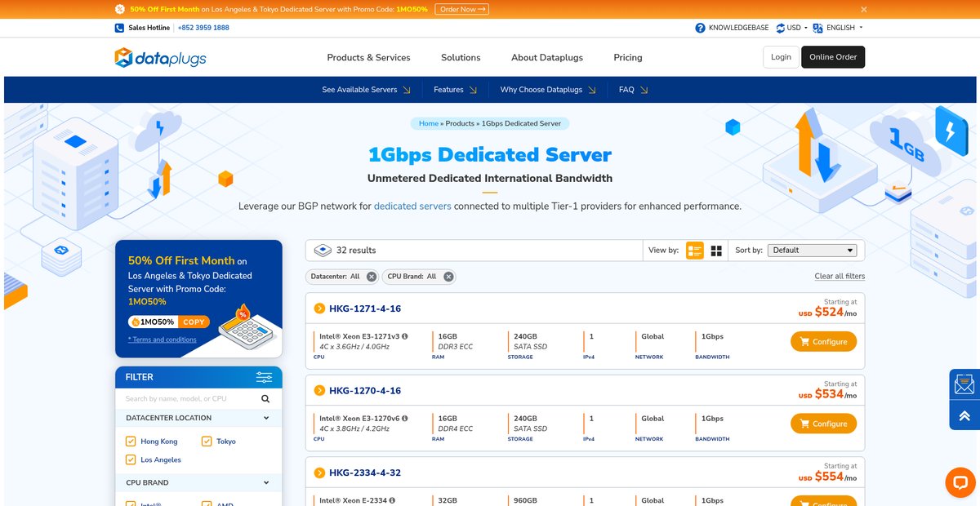Dismiss the promo banner with the X
This screenshot has height=506, width=980.
[x=864, y=9]
